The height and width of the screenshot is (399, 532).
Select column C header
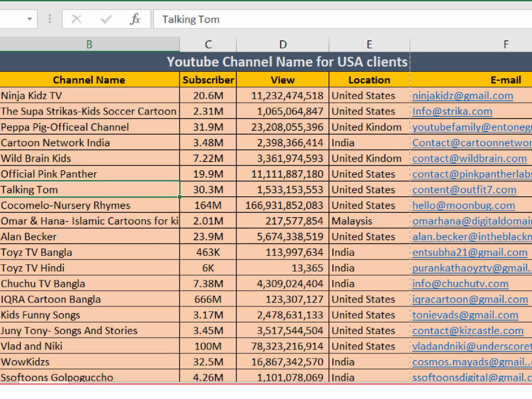click(208, 45)
